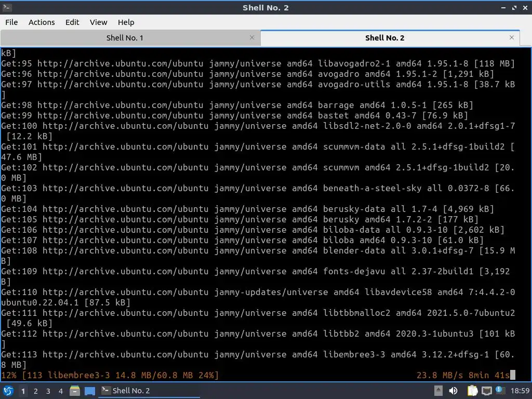Open the Actions menu
The width and height of the screenshot is (532, 399).
(x=42, y=22)
